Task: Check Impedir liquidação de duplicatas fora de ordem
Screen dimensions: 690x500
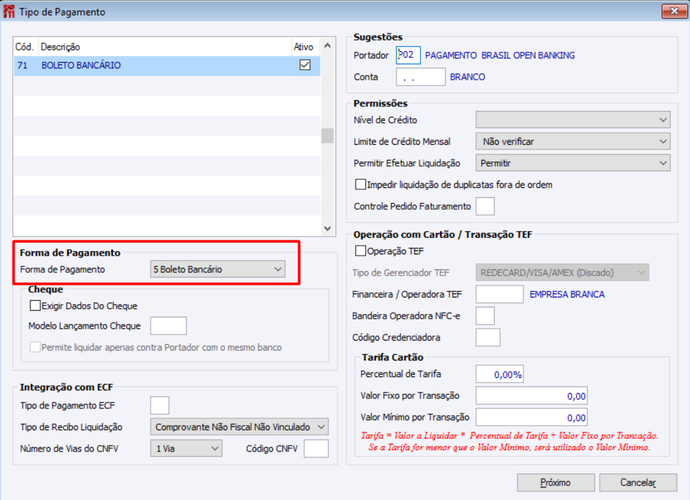Action: (x=360, y=184)
